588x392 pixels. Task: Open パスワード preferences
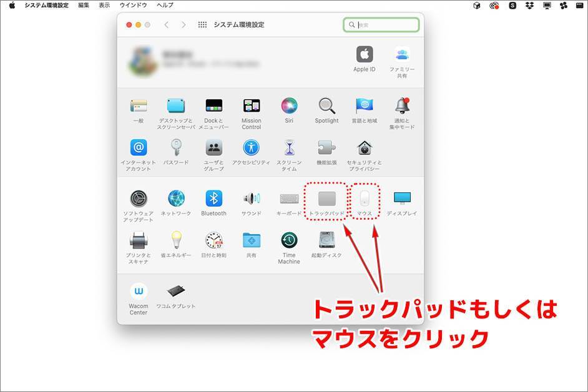click(176, 147)
